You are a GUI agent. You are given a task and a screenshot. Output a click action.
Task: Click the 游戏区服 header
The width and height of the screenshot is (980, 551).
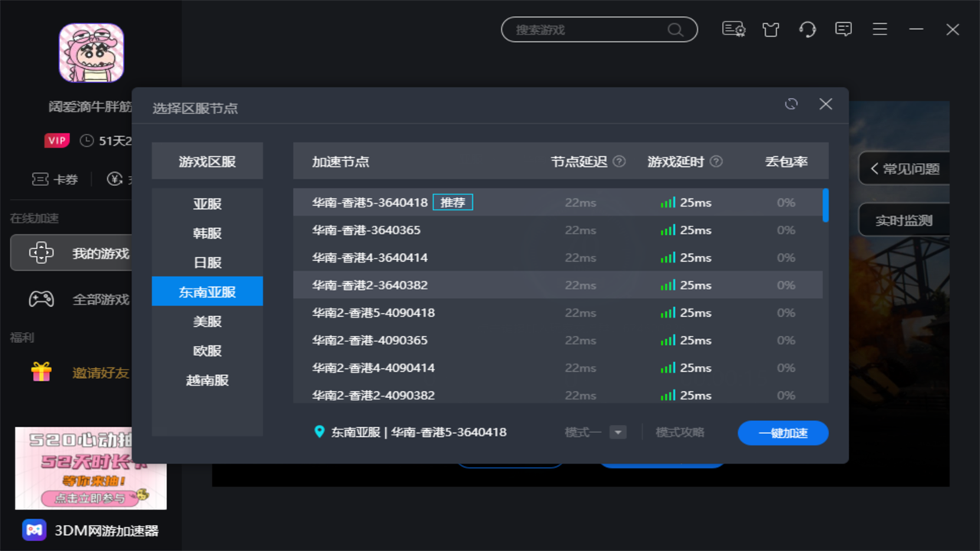207,161
